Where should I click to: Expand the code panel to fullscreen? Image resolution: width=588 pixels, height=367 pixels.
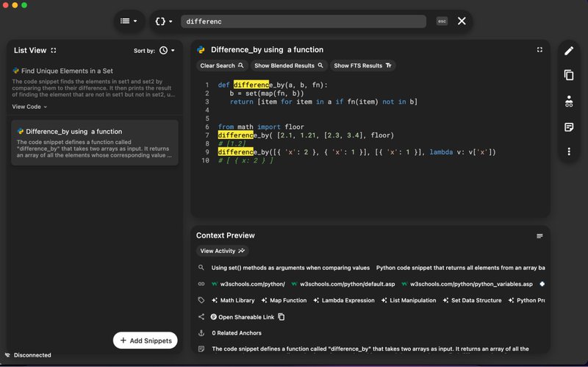coord(539,50)
